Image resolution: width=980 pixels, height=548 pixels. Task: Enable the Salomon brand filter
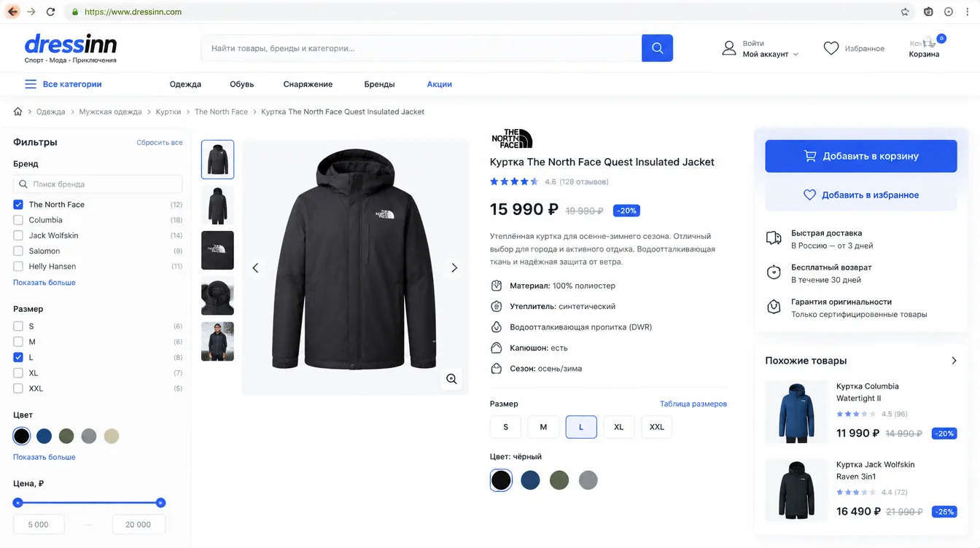[18, 251]
